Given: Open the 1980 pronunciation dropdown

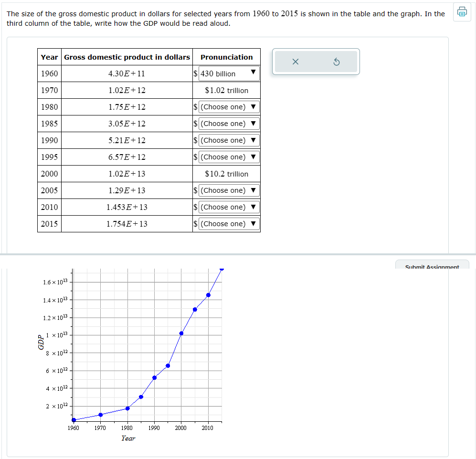Looking at the screenshot, I should pos(229,107).
